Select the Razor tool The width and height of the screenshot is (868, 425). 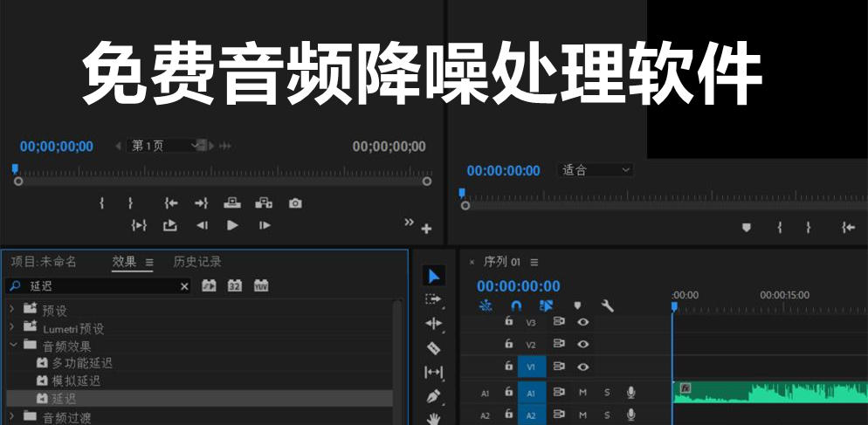(x=434, y=348)
